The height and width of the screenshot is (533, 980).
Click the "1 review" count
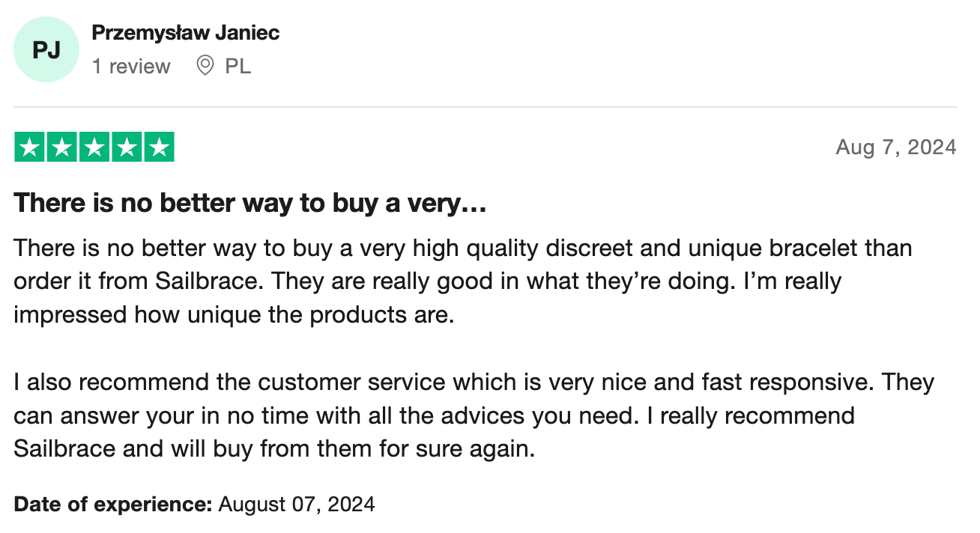pos(131,67)
